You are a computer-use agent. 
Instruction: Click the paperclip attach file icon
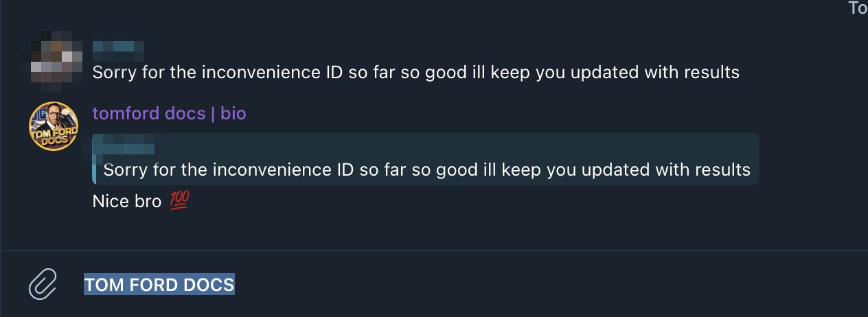click(x=42, y=284)
